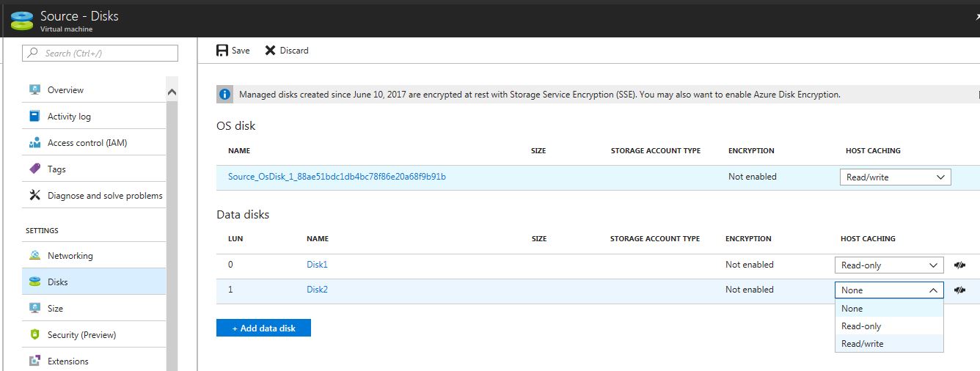Click the Size monitor icon
The height and width of the screenshot is (371, 980).
click(34, 309)
